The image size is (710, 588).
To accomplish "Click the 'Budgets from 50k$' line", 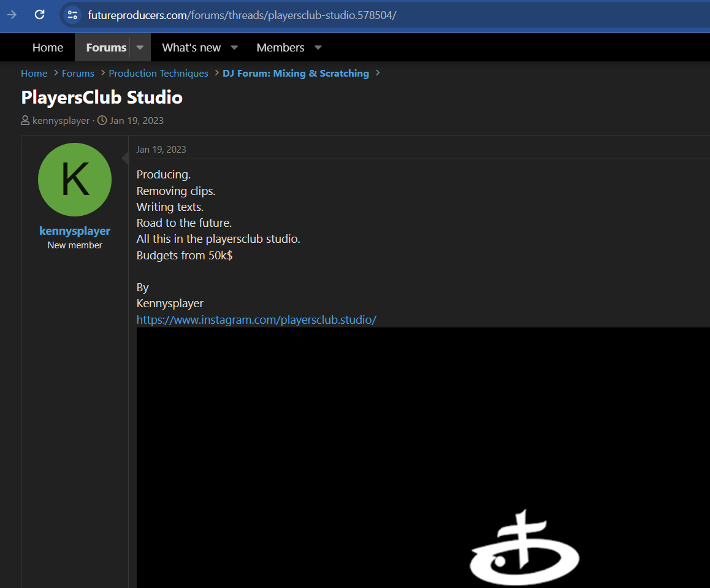I will (x=185, y=255).
